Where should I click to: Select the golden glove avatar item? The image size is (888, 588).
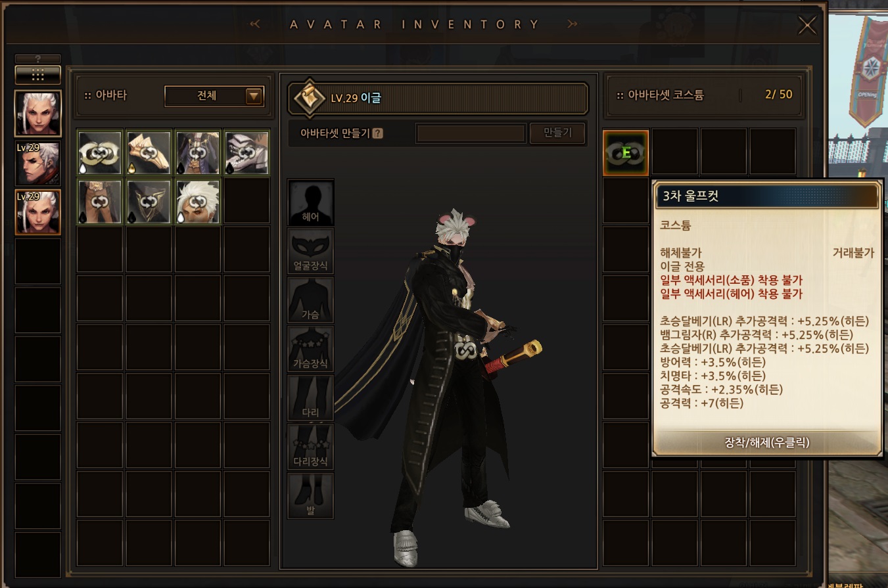click(149, 153)
